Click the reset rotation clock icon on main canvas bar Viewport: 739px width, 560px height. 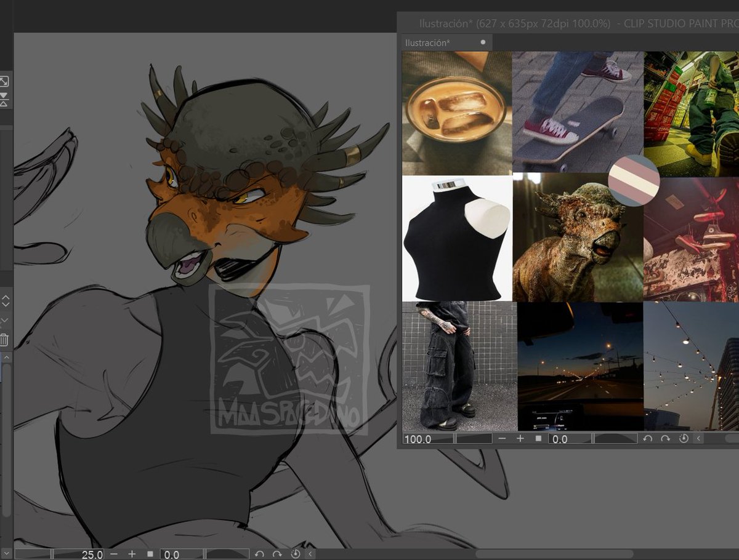tap(295, 553)
